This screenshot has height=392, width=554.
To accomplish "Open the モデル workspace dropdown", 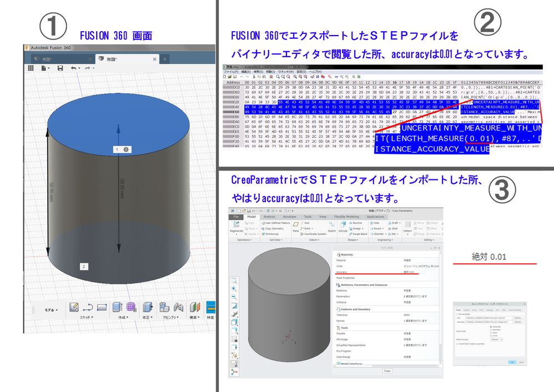I will [51, 310].
